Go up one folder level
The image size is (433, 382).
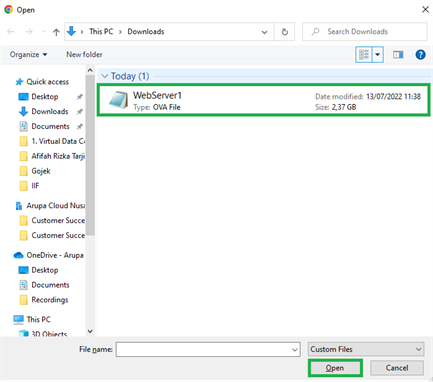point(56,32)
